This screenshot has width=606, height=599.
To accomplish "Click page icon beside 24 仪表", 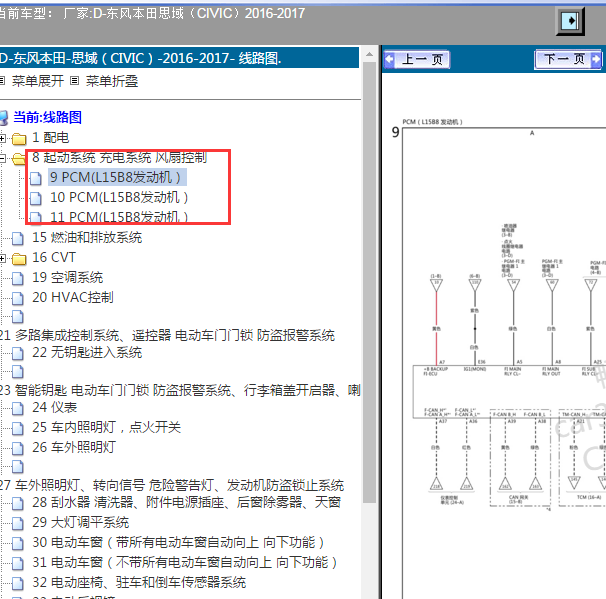I will (x=18, y=408).
